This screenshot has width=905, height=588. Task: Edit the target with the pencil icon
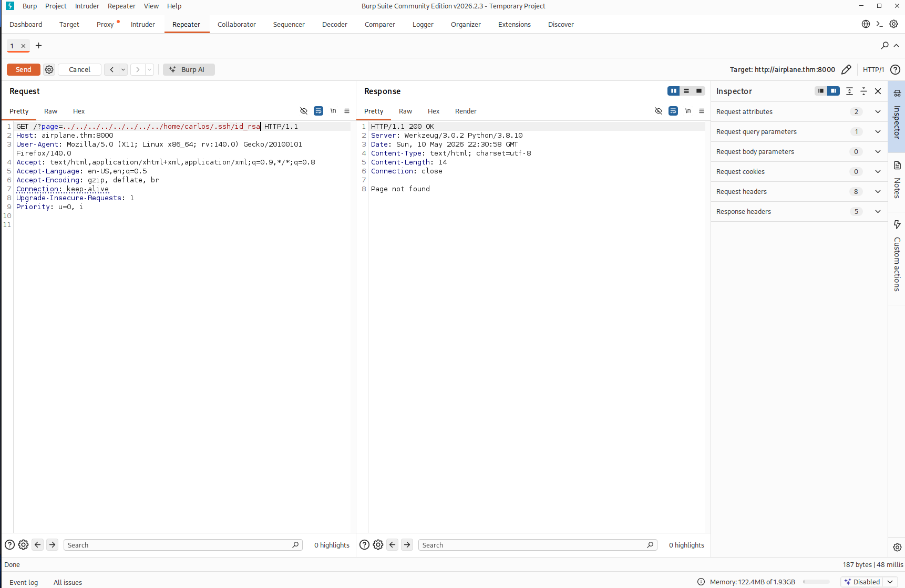click(x=846, y=69)
